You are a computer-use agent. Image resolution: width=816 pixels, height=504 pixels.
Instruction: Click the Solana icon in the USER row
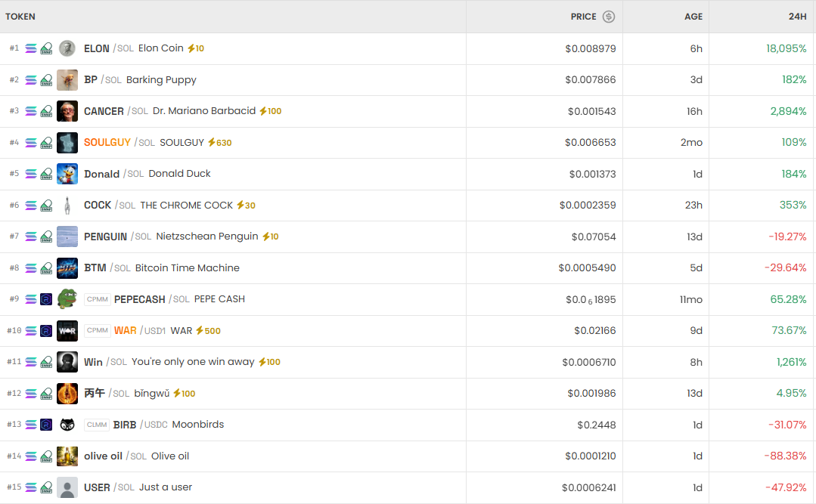pyautogui.click(x=31, y=487)
